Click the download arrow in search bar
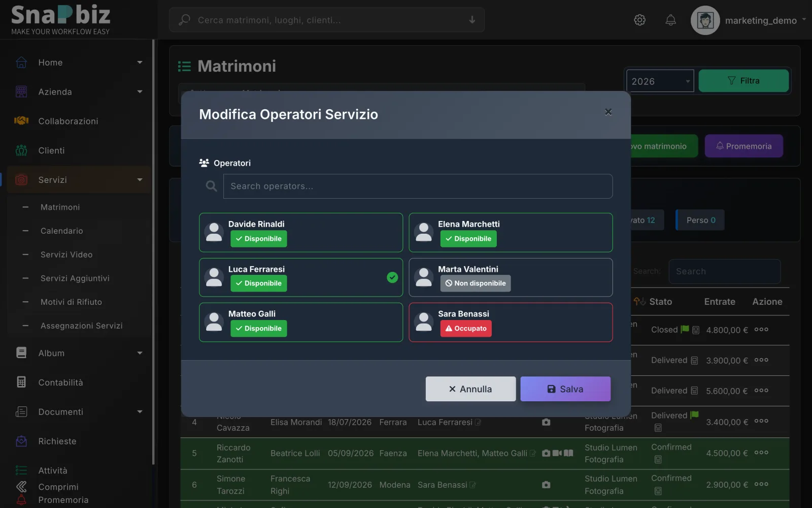 click(x=472, y=20)
